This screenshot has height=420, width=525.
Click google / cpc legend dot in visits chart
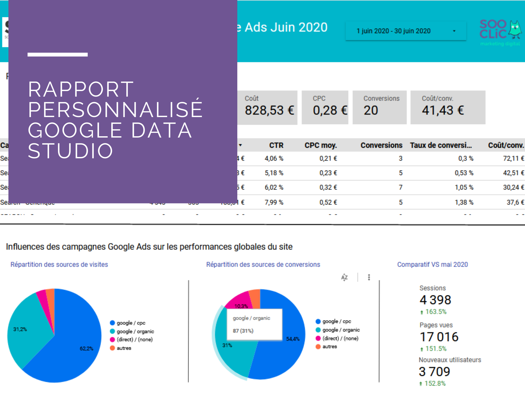112,323
